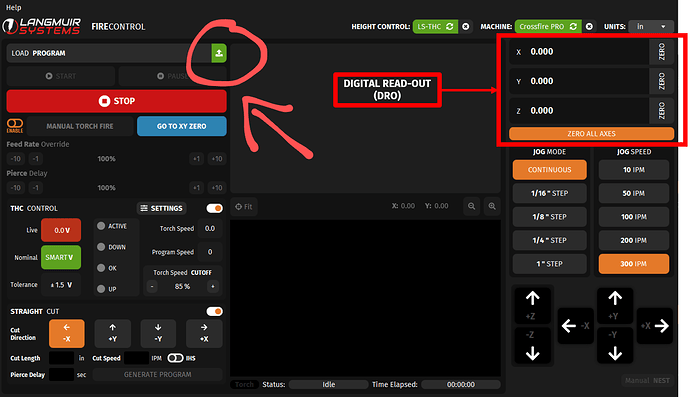Click the green Load Program upload icon

pyautogui.click(x=219, y=53)
